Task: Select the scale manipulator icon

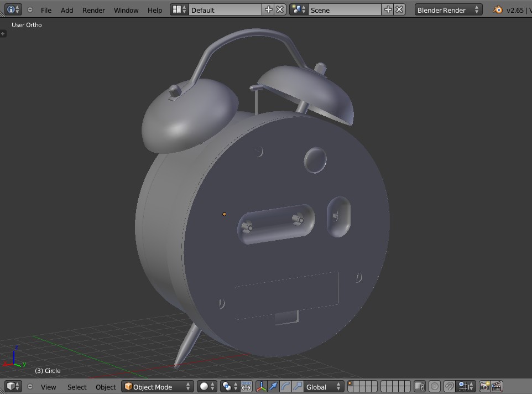Action: tap(298, 386)
